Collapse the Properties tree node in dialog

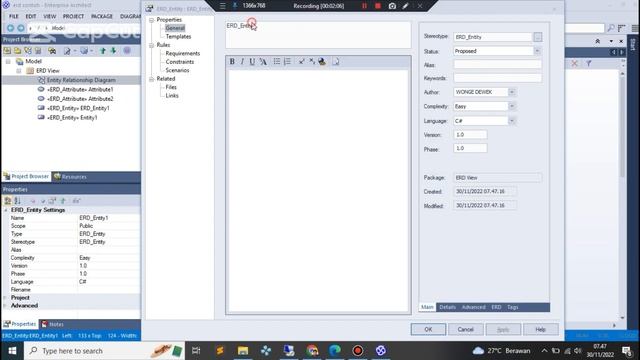pyautogui.click(x=151, y=20)
